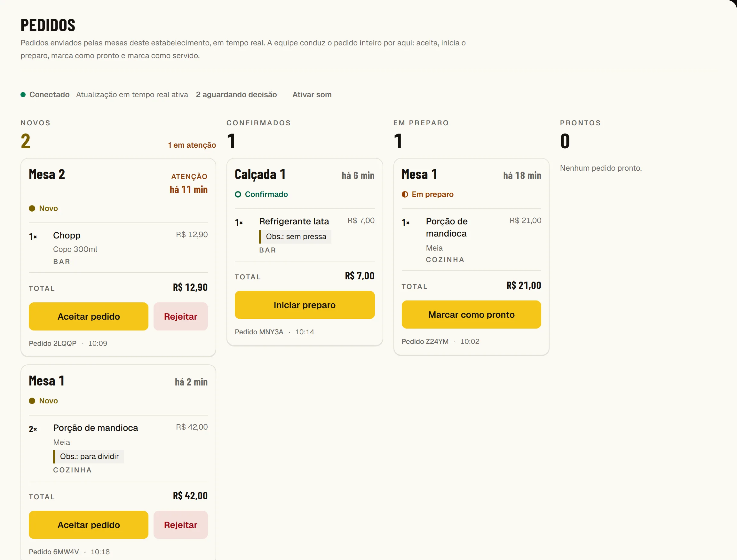Reject the Mesa 1 order 6MW4V
The image size is (737, 560).
[180, 525]
